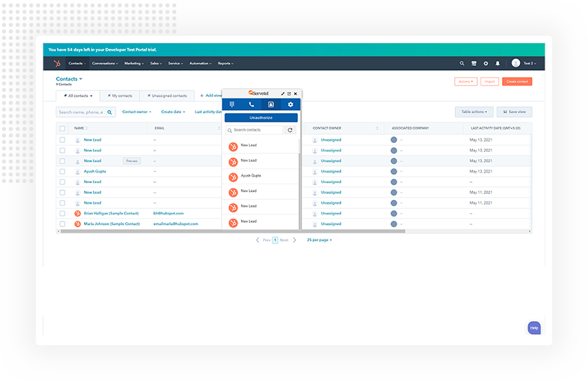The image size is (588, 381).
Task: Open the Test 2 account menu
Action: (x=530, y=64)
